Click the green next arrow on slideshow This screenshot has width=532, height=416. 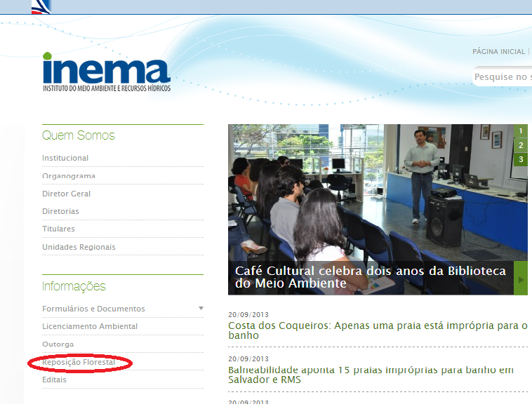pyautogui.click(x=520, y=279)
